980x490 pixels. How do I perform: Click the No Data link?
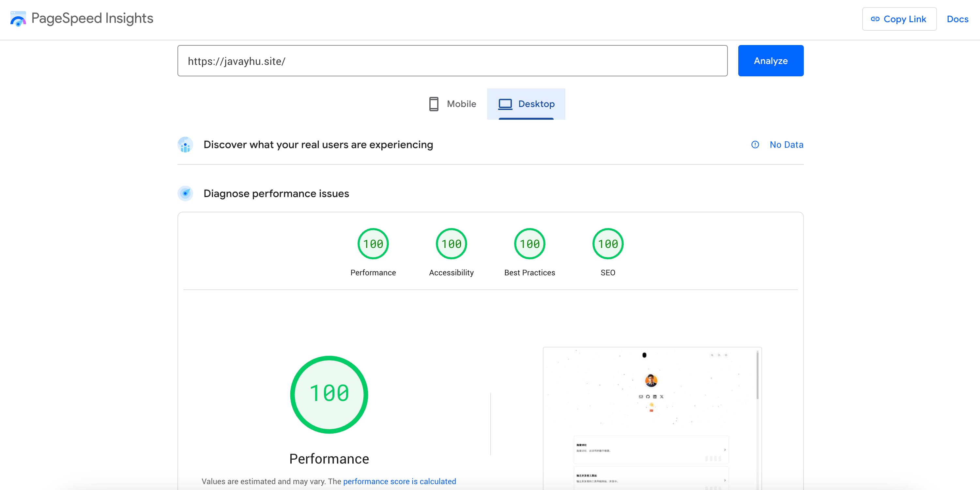click(786, 145)
